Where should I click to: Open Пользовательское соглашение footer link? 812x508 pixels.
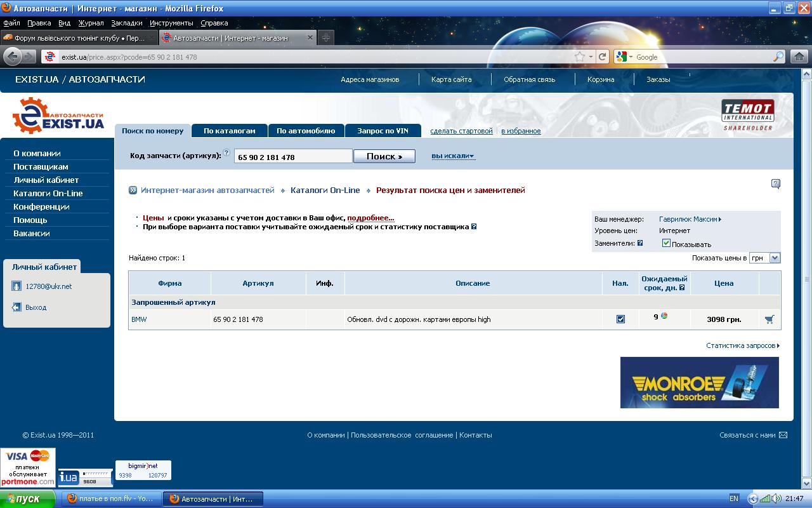click(402, 435)
